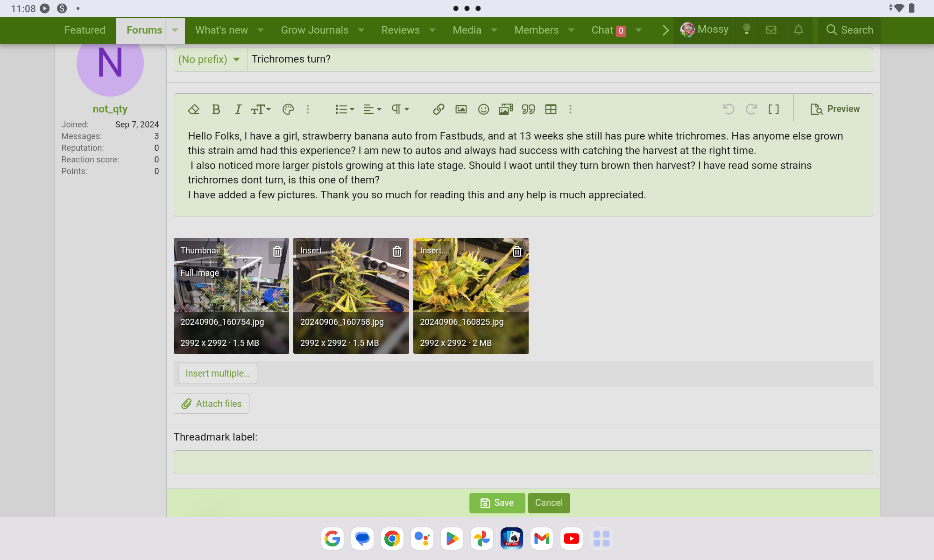This screenshot has height=560, width=934.
Task: Insert 20240906_160754.jpg as Thumbnail
Action: tap(200, 251)
